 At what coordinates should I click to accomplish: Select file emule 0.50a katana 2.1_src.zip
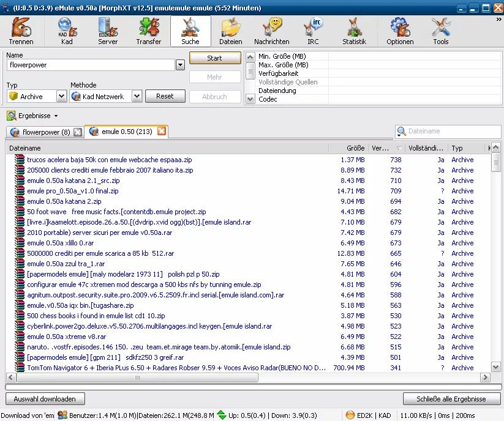click(73, 181)
